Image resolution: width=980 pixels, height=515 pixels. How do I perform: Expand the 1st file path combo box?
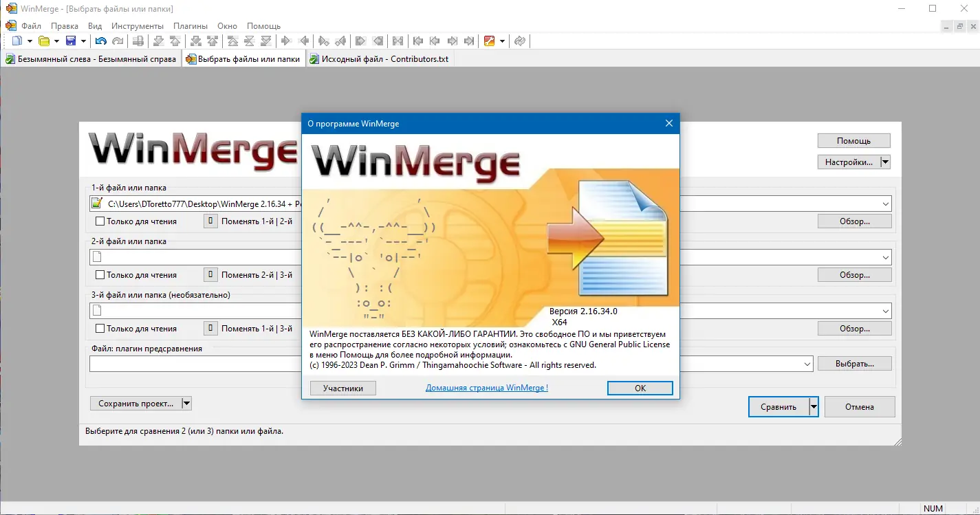click(x=885, y=204)
